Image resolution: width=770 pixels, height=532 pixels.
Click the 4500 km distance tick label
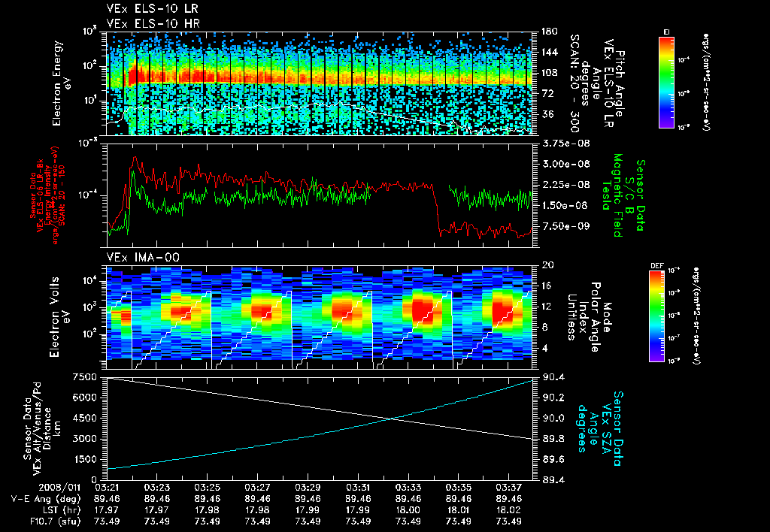click(x=86, y=419)
